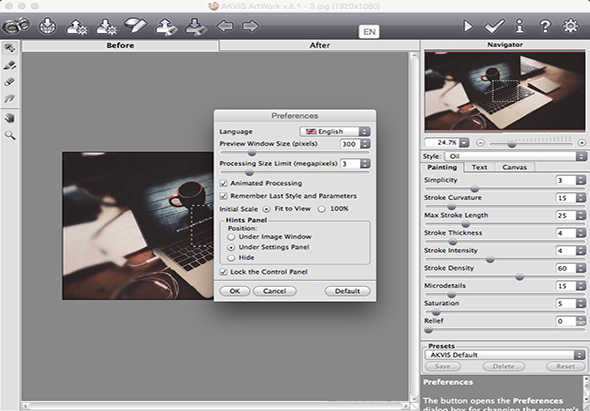Click the image window vertical scrollbar
Viewport: 590px width, 411px height.
pos(414,226)
